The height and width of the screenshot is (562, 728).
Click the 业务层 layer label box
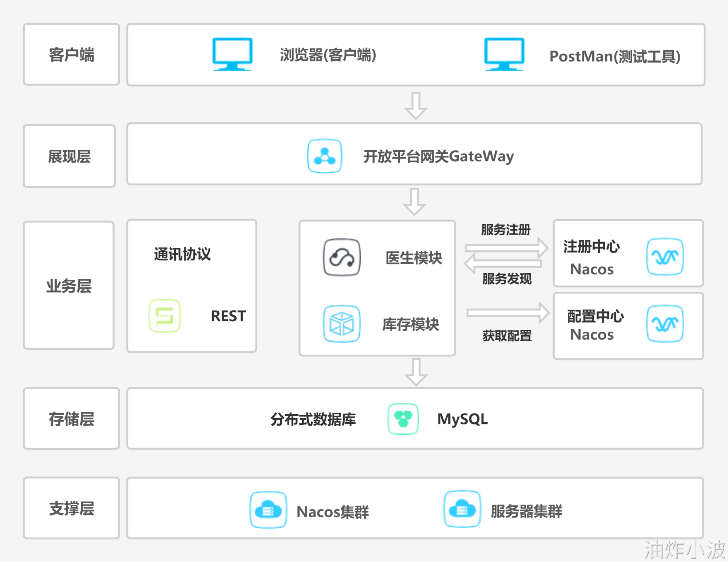pos(69,286)
